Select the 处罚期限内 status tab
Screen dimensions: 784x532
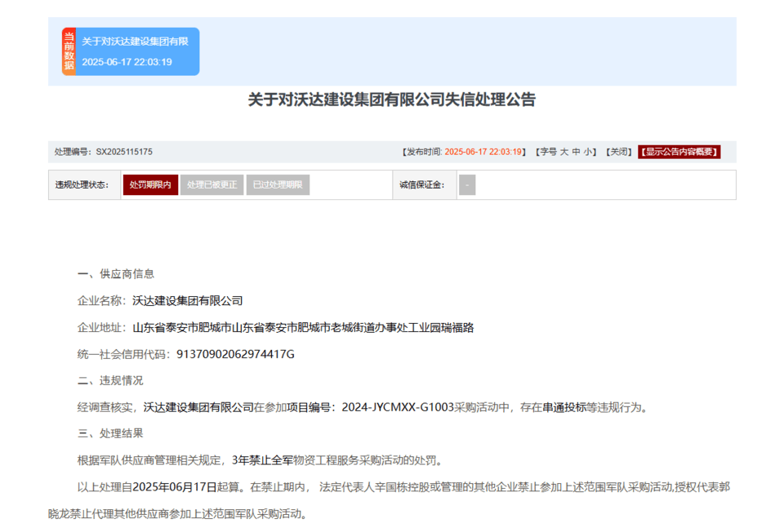click(x=149, y=184)
